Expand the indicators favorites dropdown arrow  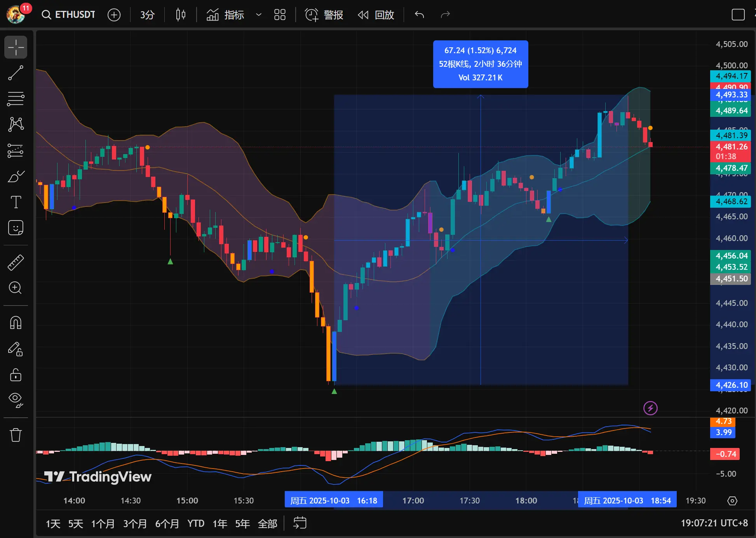pyautogui.click(x=258, y=15)
